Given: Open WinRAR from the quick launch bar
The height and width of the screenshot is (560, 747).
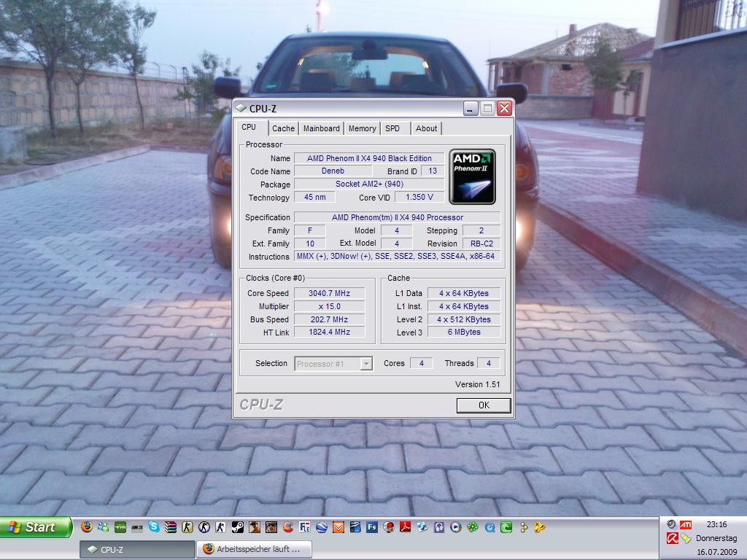Looking at the screenshot, I should pos(171,527).
